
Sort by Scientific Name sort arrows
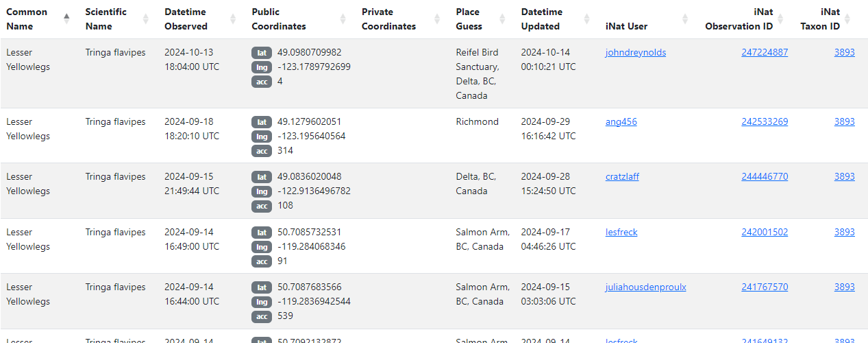click(145, 19)
